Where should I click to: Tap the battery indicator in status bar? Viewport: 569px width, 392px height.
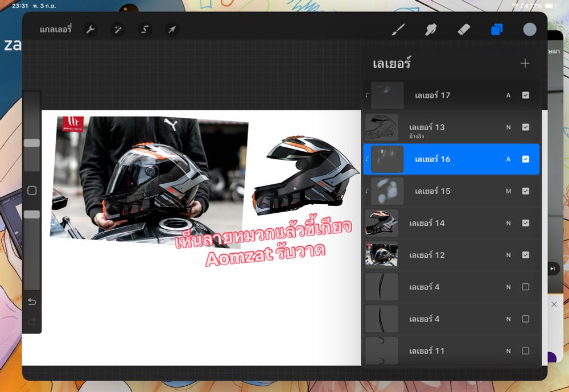[550, 6]
